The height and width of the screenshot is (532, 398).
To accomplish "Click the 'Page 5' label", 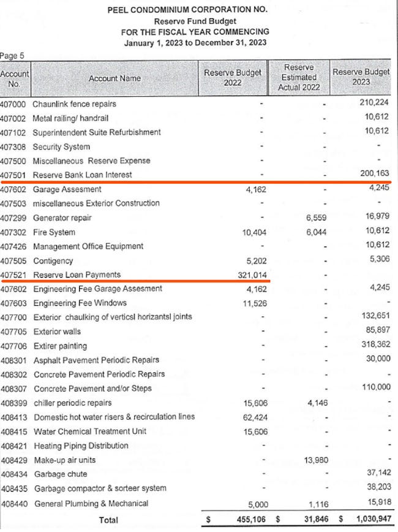I will (x=12, y=56).
